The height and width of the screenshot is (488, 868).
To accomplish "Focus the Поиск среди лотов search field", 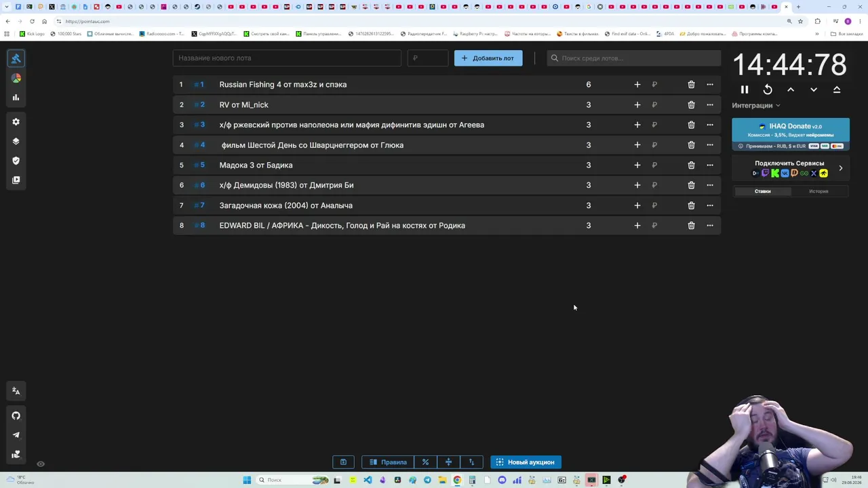I will [x=634, y=58].
